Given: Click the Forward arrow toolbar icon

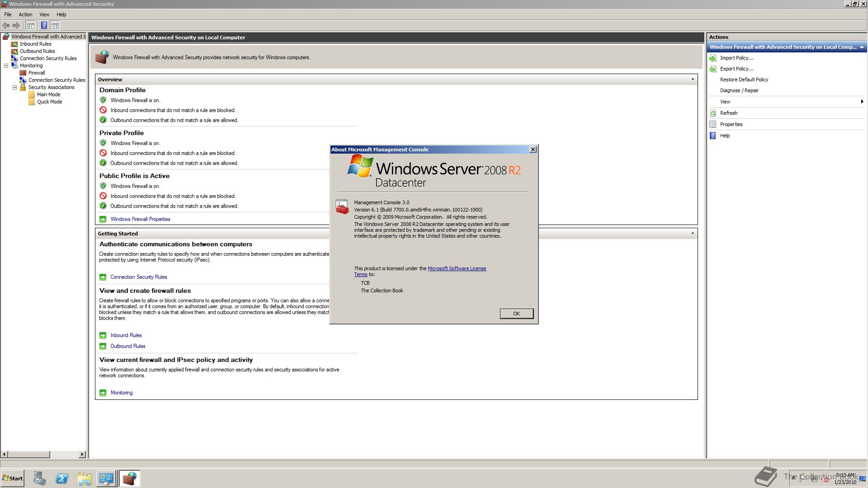Looking at the screenshot, I should click(x=16, y=26).
